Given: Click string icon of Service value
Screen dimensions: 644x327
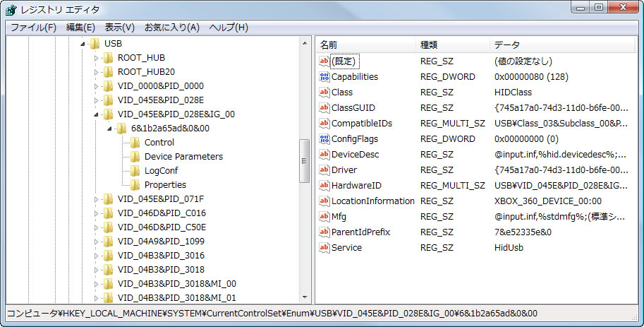Looking at the screenshot, I should click(324, 248).
